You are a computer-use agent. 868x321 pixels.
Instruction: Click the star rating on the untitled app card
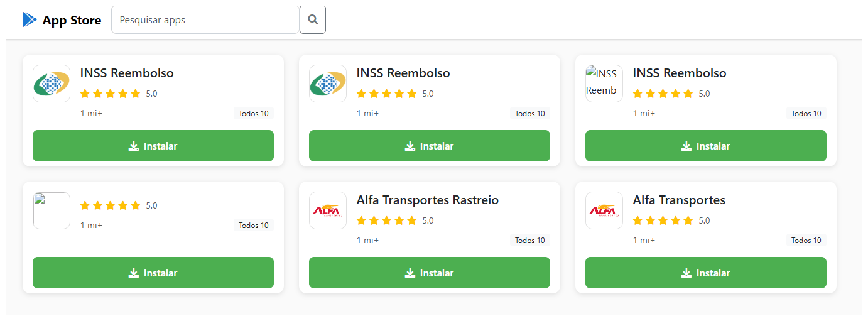(110, 205)
